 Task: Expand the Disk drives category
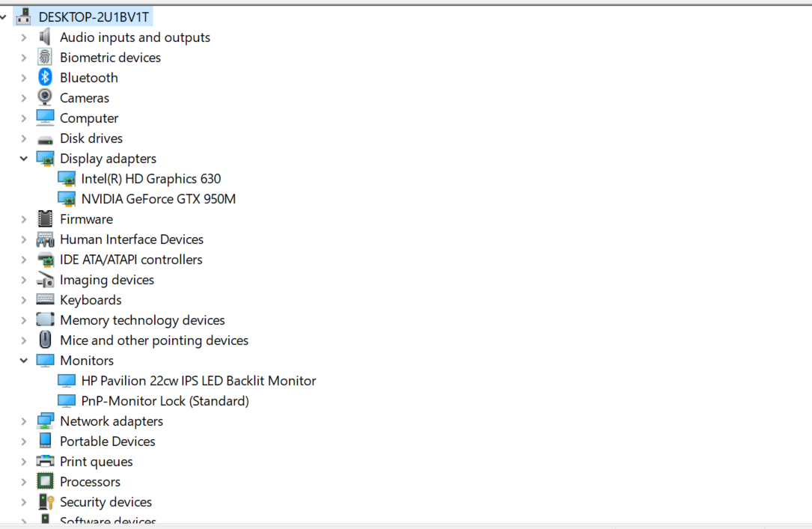(24, 138)
